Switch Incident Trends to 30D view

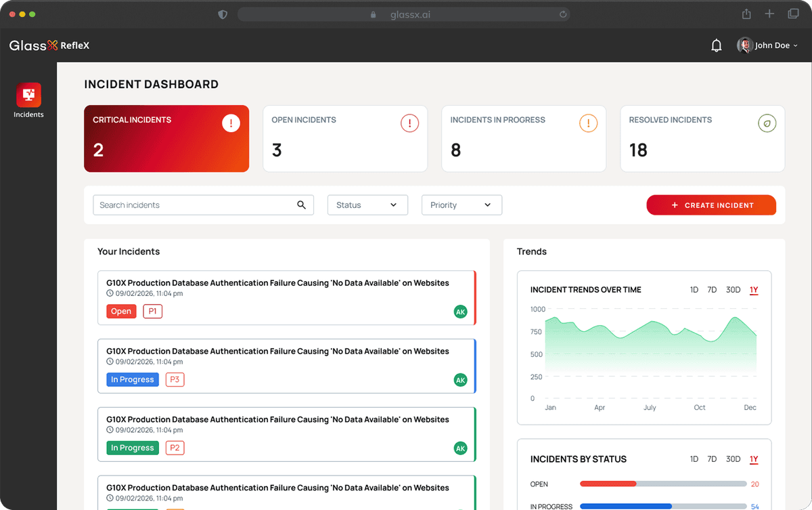(733, 289)
